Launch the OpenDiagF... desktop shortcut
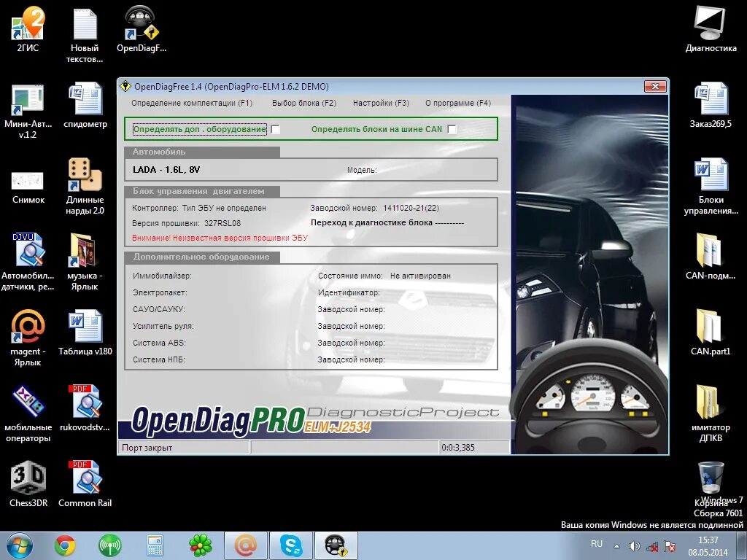 click(142, 28)
